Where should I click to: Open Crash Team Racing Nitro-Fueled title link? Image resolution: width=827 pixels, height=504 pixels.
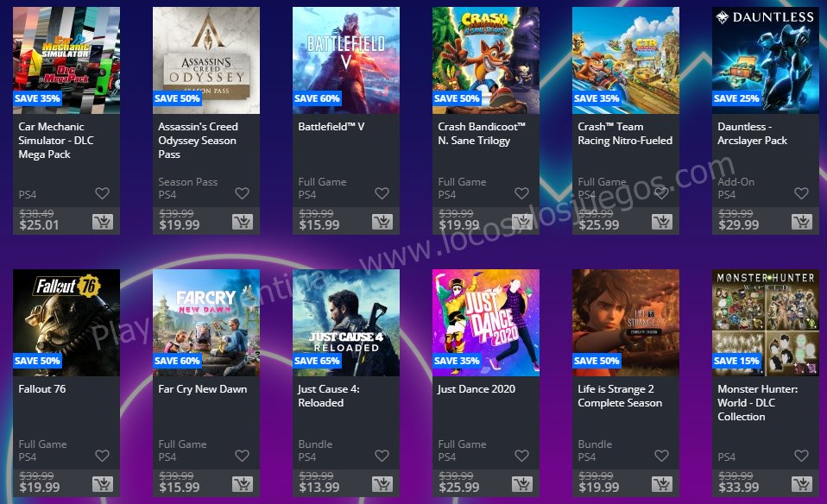tap(625, 134)
